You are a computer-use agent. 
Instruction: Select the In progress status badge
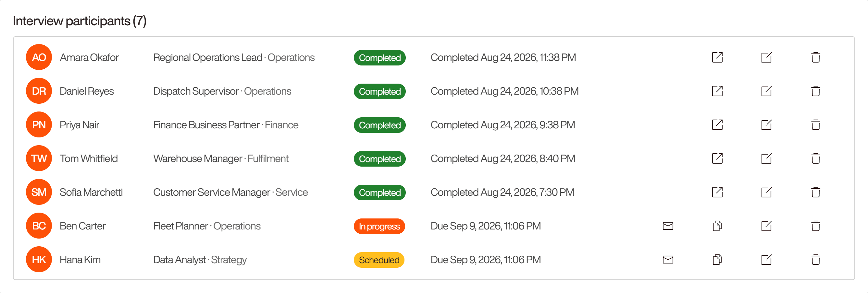tap(379, 226)
